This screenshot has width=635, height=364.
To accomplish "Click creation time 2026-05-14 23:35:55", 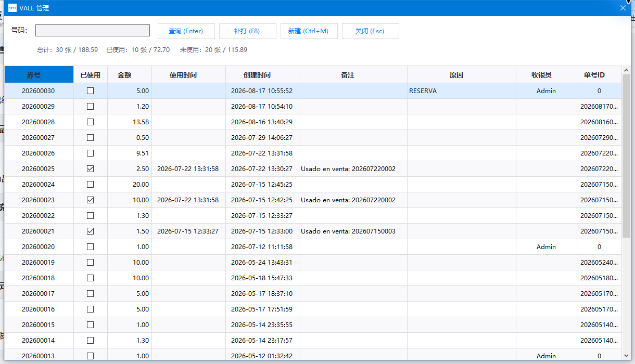I will 262,325.
